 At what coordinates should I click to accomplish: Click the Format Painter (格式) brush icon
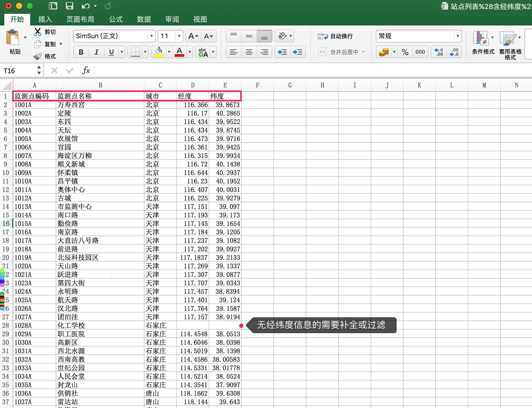(x=38, y=56)
